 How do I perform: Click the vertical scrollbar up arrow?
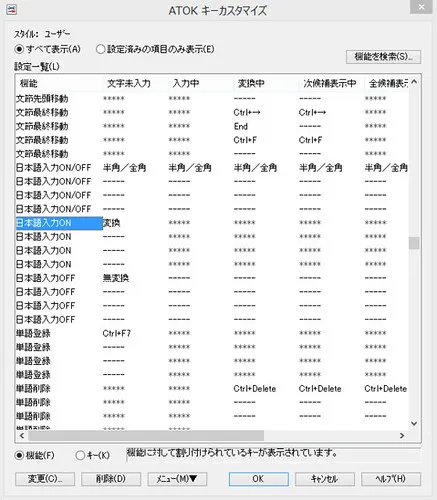414,82
